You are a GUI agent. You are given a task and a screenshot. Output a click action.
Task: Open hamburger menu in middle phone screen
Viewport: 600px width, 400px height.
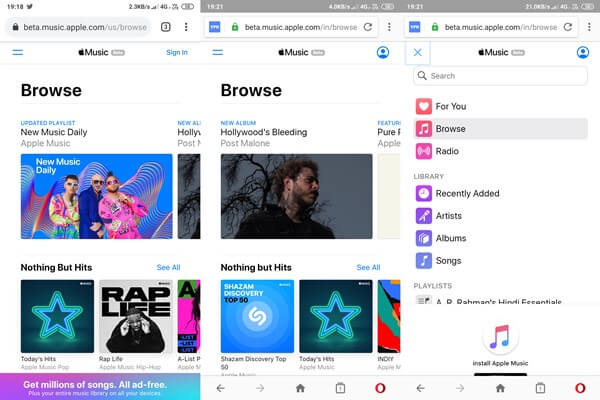coord(218,52)
